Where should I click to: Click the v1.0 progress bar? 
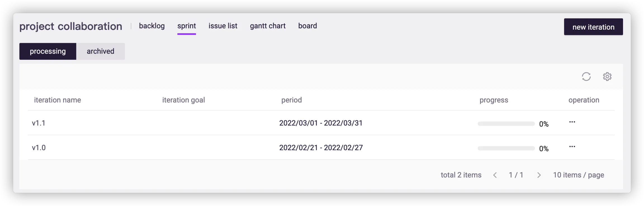[506, 148]
